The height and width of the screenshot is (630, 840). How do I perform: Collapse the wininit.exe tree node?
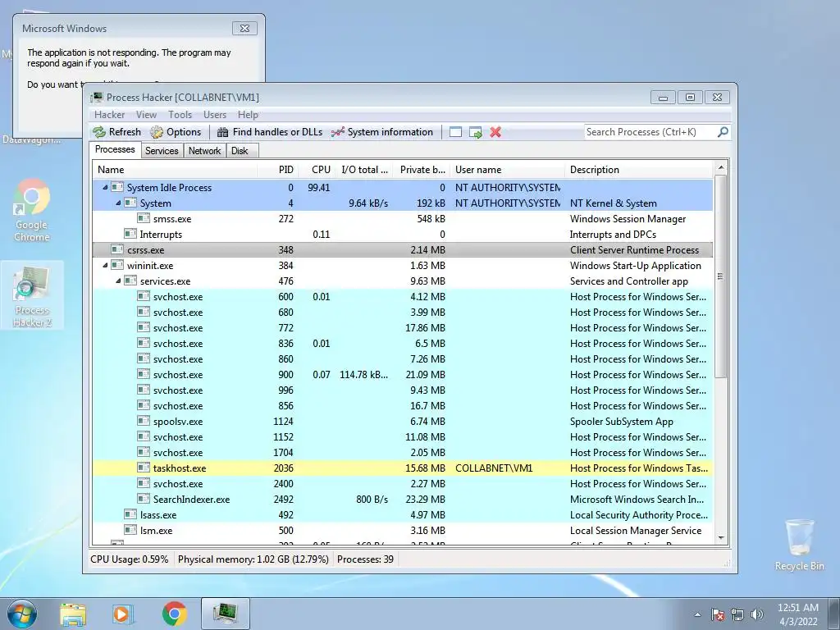106,265
